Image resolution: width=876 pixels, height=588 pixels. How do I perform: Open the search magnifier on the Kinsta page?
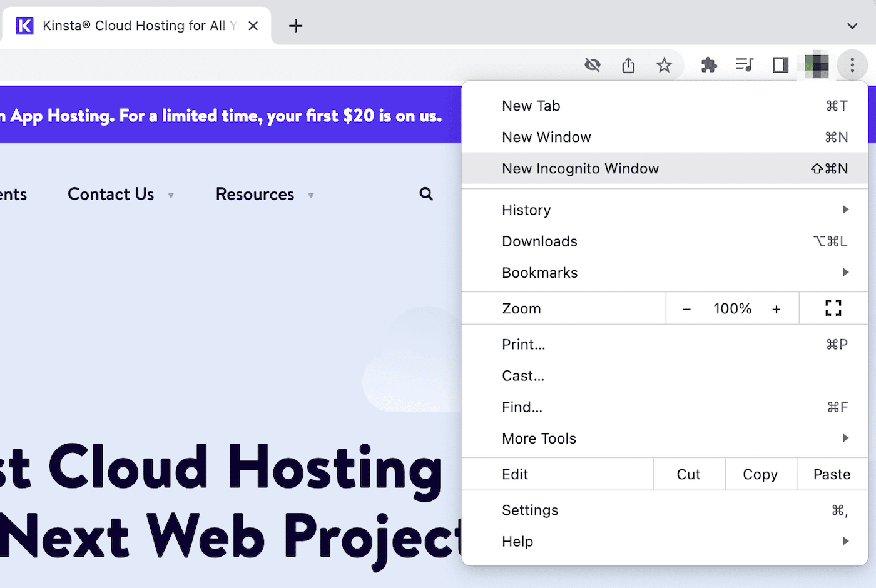[425, 194]
